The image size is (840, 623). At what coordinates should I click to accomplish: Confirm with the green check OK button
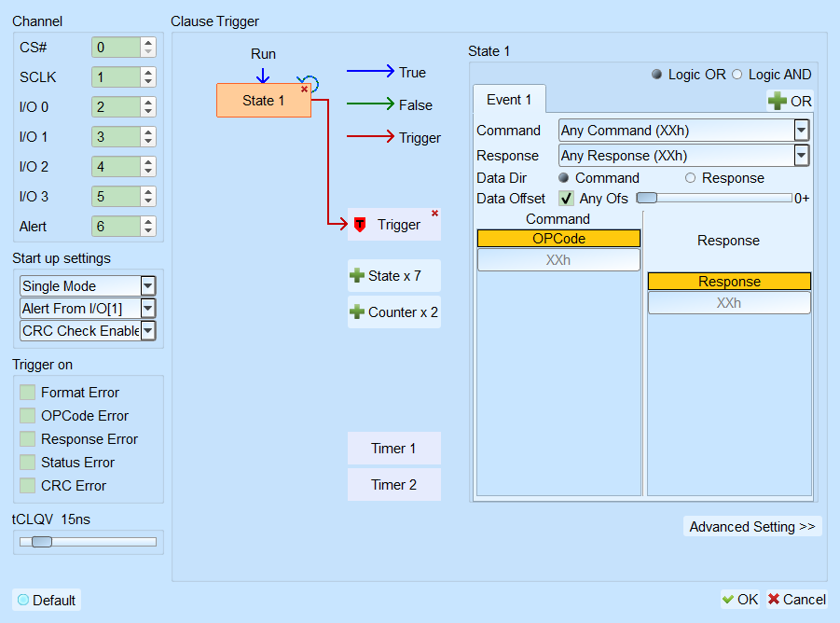[x=740, y=600]
